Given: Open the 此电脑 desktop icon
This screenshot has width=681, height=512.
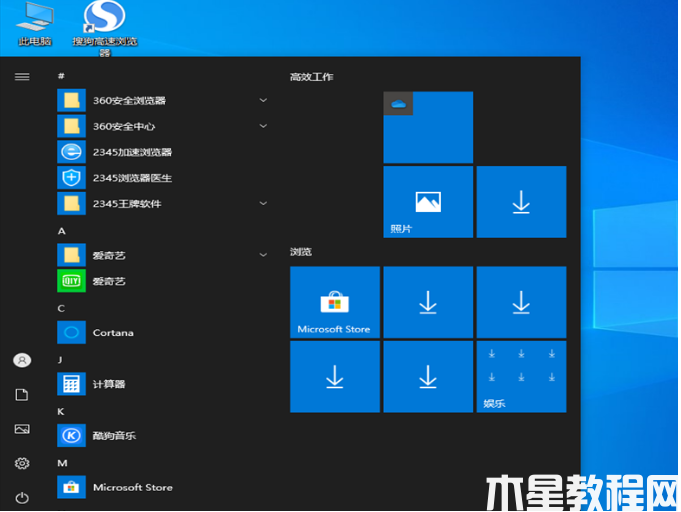Looking at the screenshot, I should coord(35,23).
